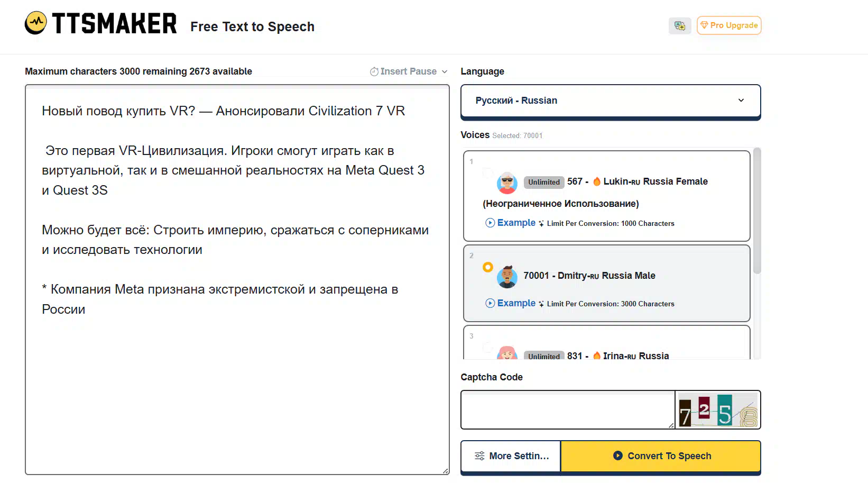This screenshot has height=483, width=868.
Task: Click the Unlimited badge on voice 567
Action: pyautogui.click(x=544, y=182)
